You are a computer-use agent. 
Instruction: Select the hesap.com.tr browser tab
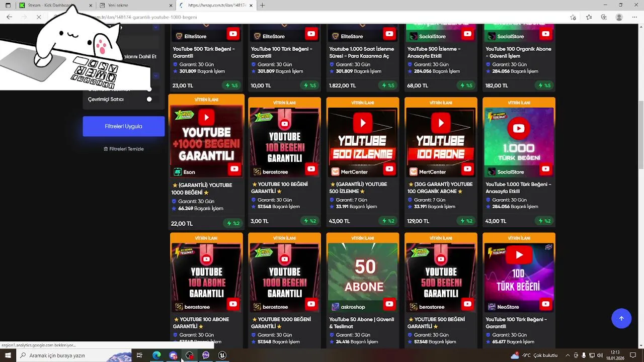click(x=216, y=5)
